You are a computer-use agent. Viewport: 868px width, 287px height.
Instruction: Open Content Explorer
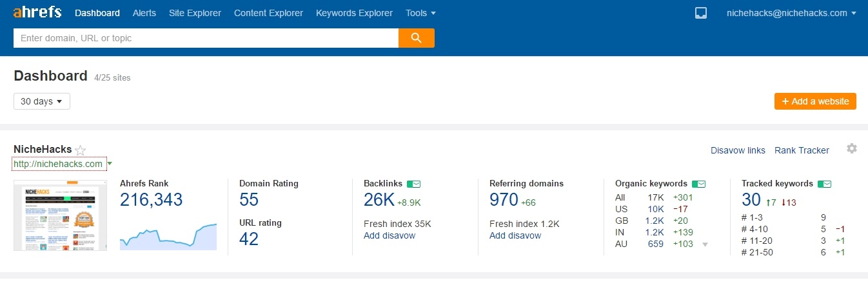[268, 13]
